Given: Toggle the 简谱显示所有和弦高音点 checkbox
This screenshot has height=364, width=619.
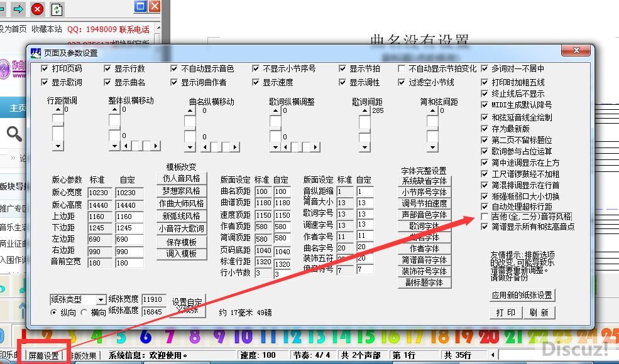Looking at the screenshot, I should (485, 227).
